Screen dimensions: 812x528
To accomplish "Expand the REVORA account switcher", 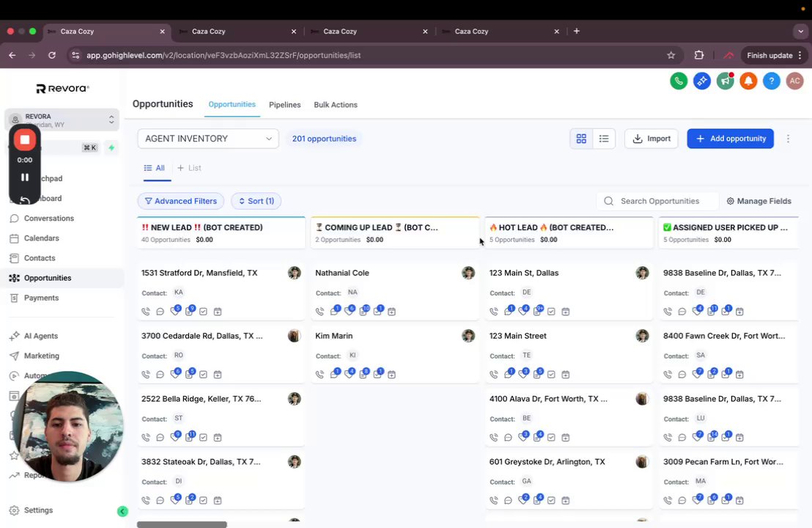I will point(62,120).
